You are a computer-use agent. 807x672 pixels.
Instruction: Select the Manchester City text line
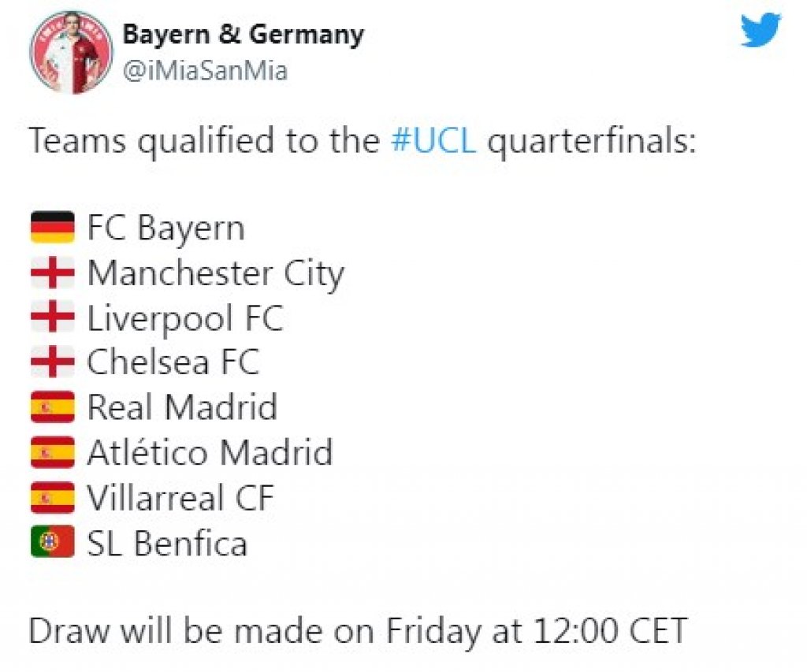(216, 273)
